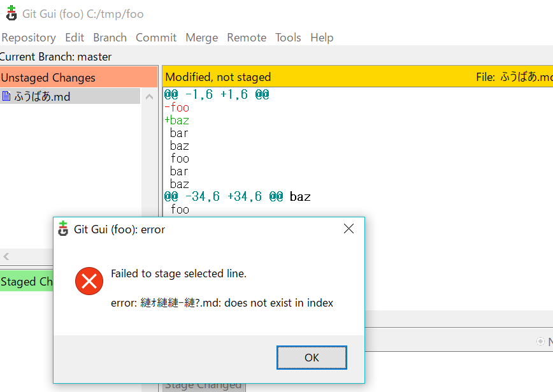
Task: Open the Remote menu
Action: (247, 38)
